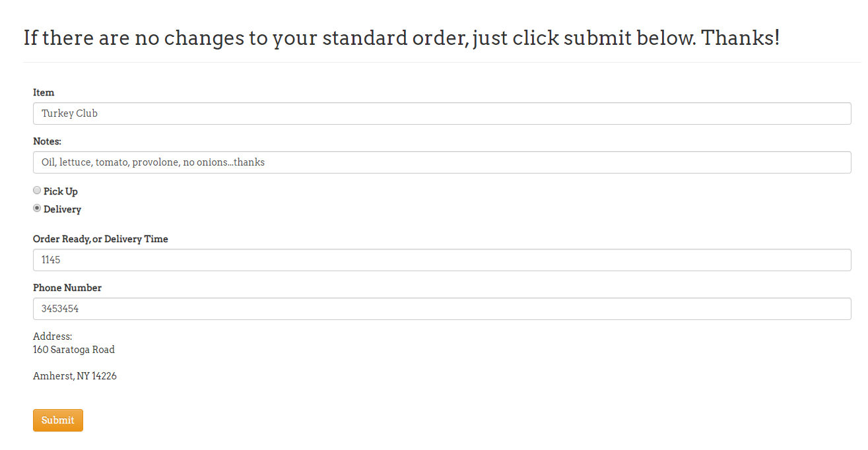The image size is (868, 450).
Task: Click the "Phone Number" label
Action: click(67, 288)
